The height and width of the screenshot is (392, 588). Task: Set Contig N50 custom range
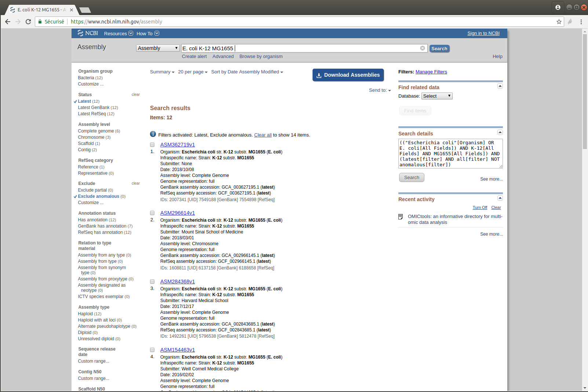click(x=94, y=378)
